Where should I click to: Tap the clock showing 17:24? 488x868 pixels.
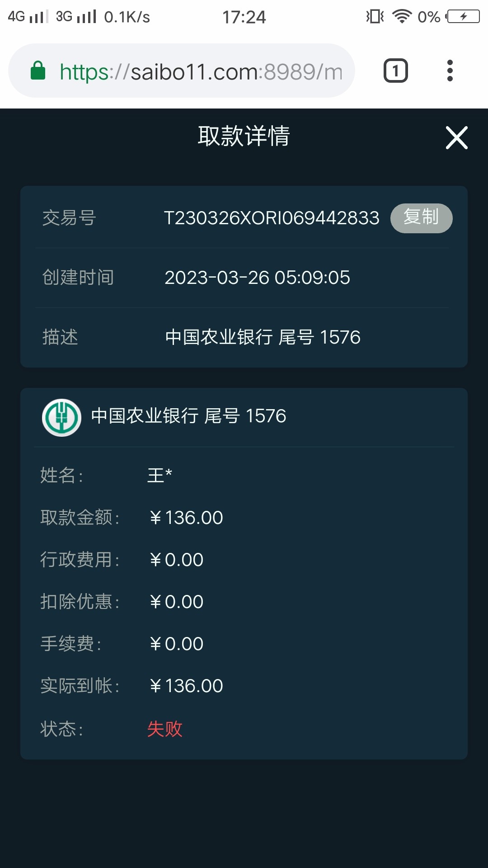click(244, 17)
